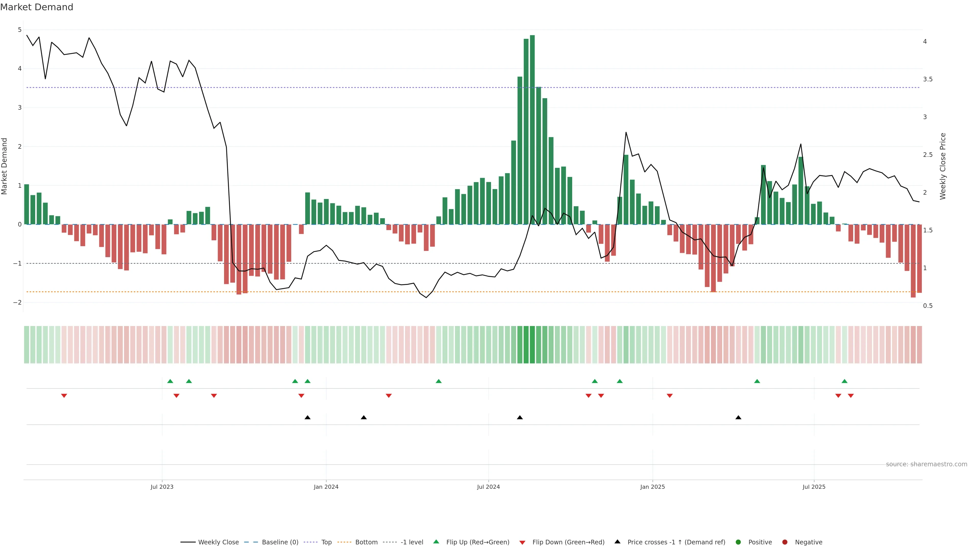Toggle the -1 level legend entry
The width and height of the screenshot is (980, 551).
tap(412, 542)
